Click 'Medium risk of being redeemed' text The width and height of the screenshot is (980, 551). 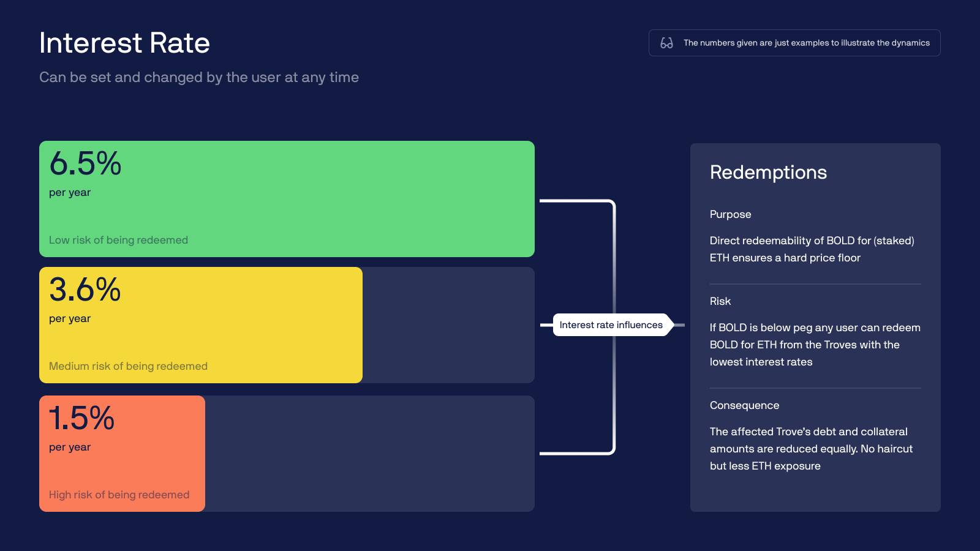(128, 366)
